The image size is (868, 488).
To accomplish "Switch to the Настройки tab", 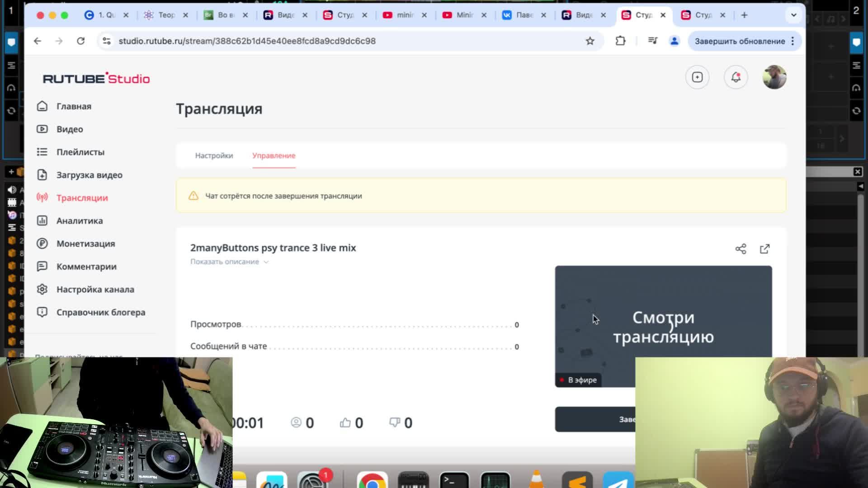I will [x=214, y=155].
